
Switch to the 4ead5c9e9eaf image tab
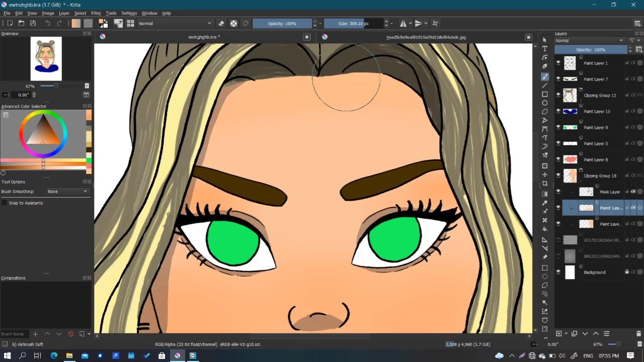425,37
